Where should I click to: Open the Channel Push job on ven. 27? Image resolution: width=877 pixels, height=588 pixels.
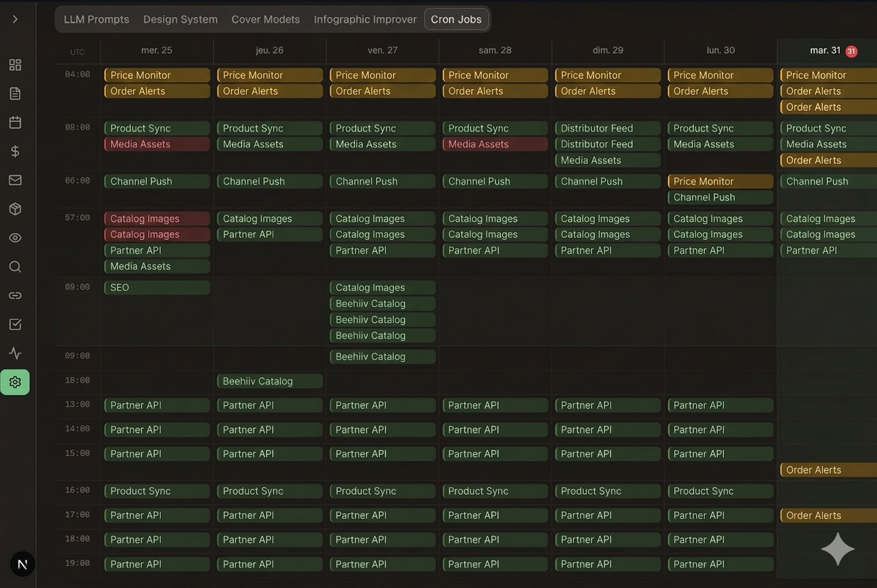click(382, 182)
